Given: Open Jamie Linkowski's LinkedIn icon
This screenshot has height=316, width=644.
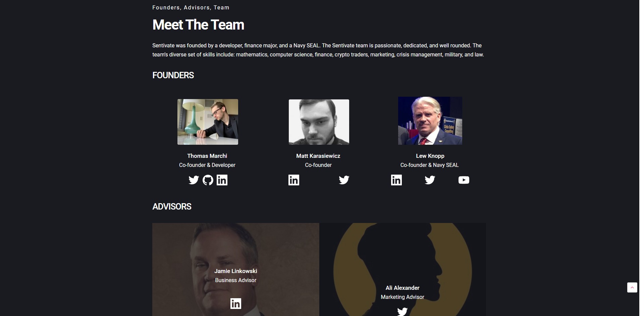Looking at the screenshot, I should click(x=236, y=304).
